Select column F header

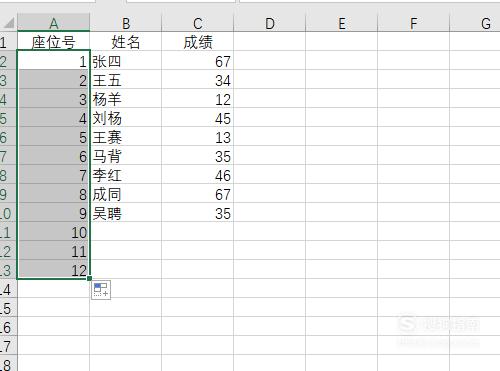(414, 23)
